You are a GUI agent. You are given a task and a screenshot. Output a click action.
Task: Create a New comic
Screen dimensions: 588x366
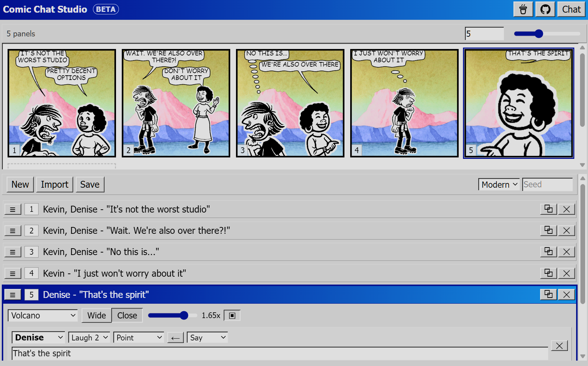point(20,184)
